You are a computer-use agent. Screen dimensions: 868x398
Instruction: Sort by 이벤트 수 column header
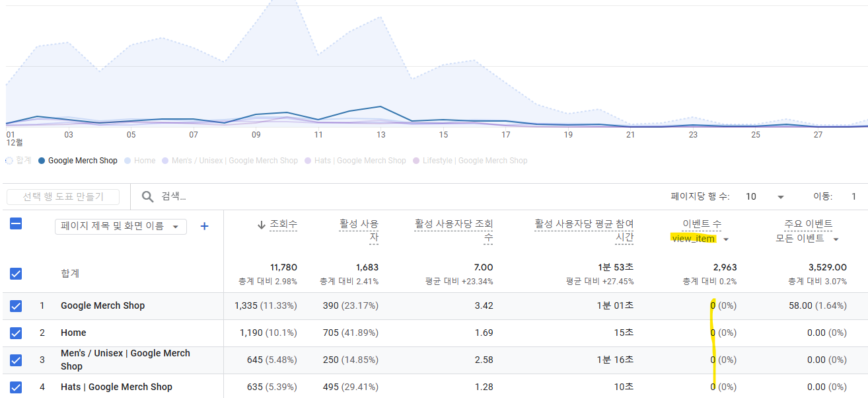click(x=702, y=224)
